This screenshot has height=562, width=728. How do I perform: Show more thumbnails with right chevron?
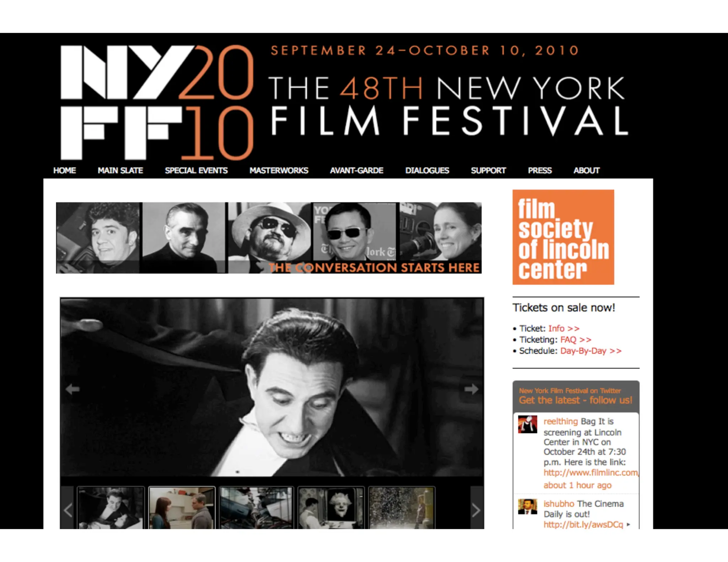click(x=476, y=510)
